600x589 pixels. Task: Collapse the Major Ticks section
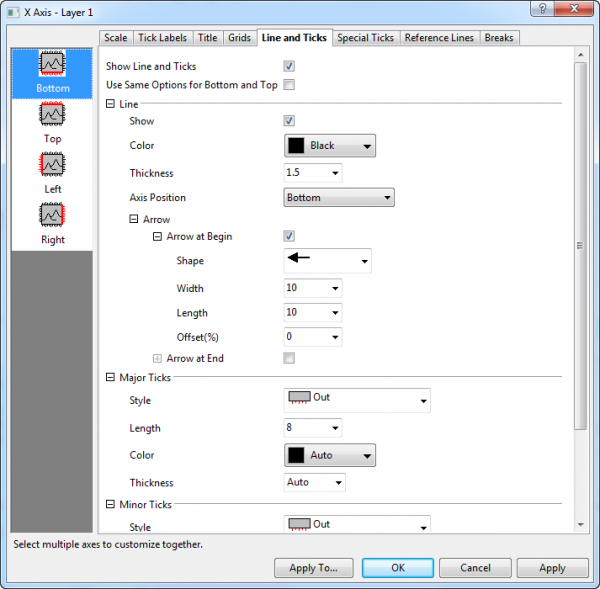click(x=110, y=378)
